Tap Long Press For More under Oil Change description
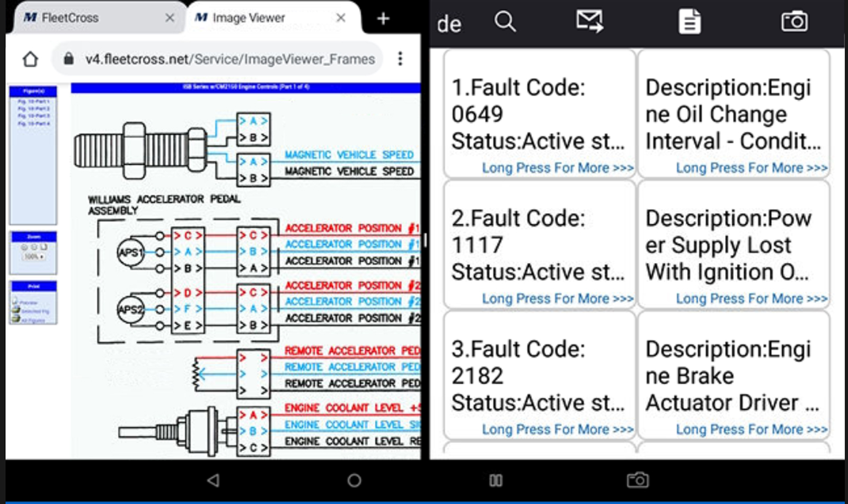Screen dimensions: 848x504 point(752,168)
